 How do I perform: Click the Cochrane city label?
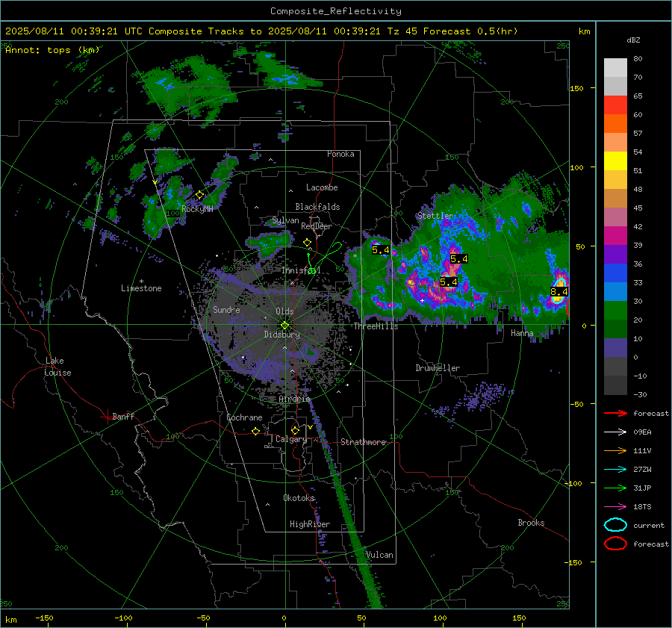(244, 417)
